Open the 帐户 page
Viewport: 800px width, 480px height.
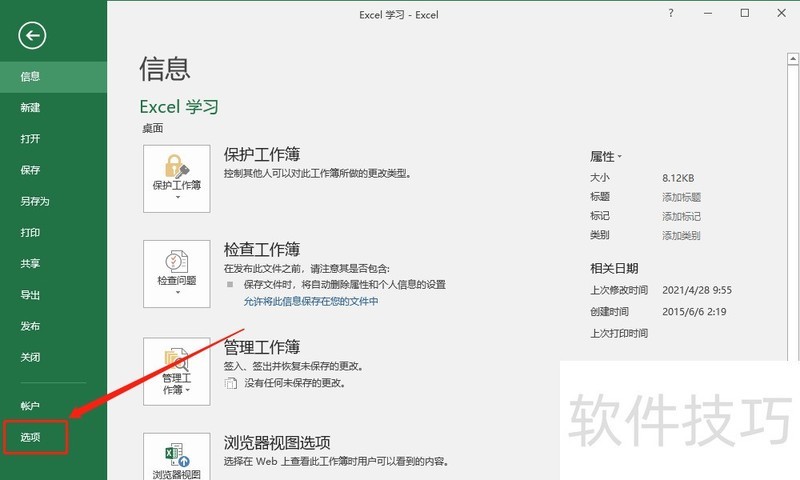tap(31, 406)
